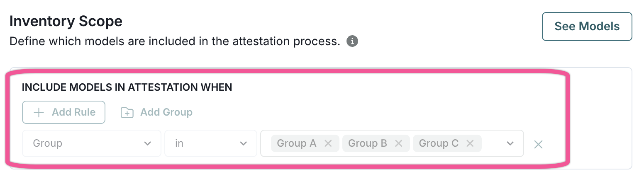Select the Group A chip label

(x=296, y=143)
